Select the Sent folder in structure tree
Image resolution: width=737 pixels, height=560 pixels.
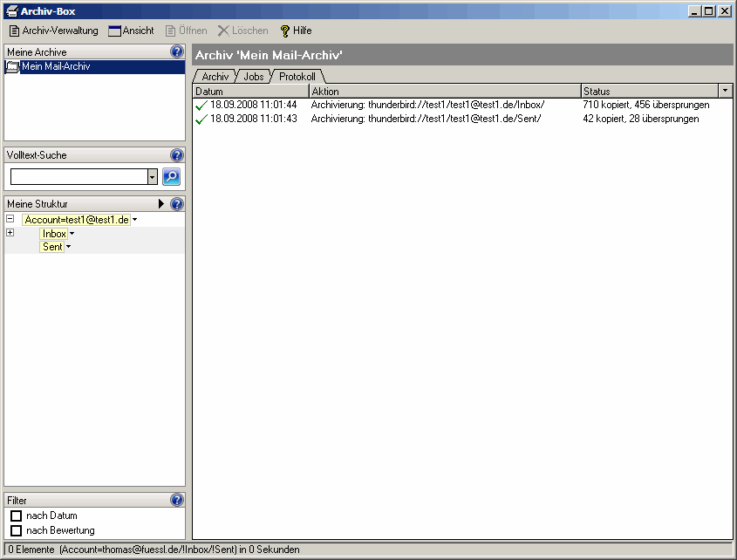52,247
